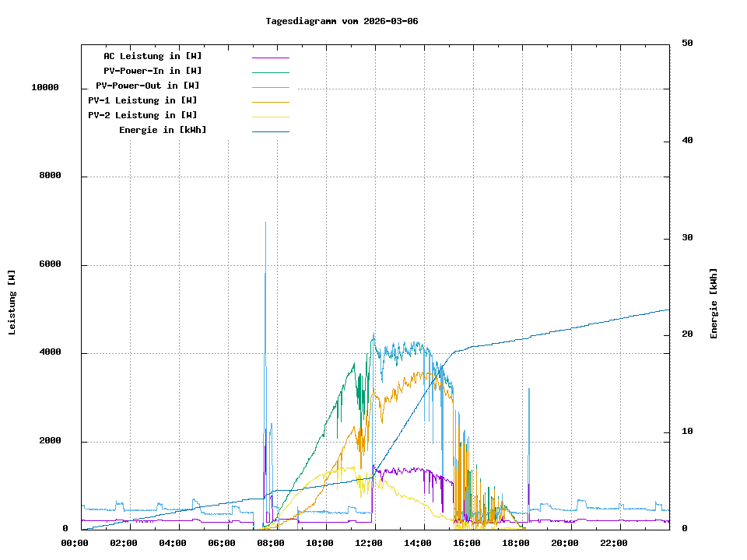Click the "PV-Power-In in [W]" legend entry
The height and width of the screenshot is (560, 747).
pos(153,71)
